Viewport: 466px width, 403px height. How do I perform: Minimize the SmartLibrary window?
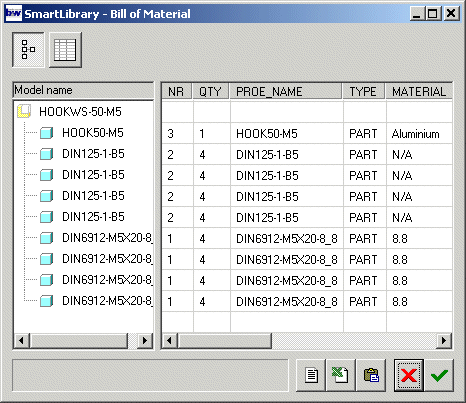click(x=417, y=14)
